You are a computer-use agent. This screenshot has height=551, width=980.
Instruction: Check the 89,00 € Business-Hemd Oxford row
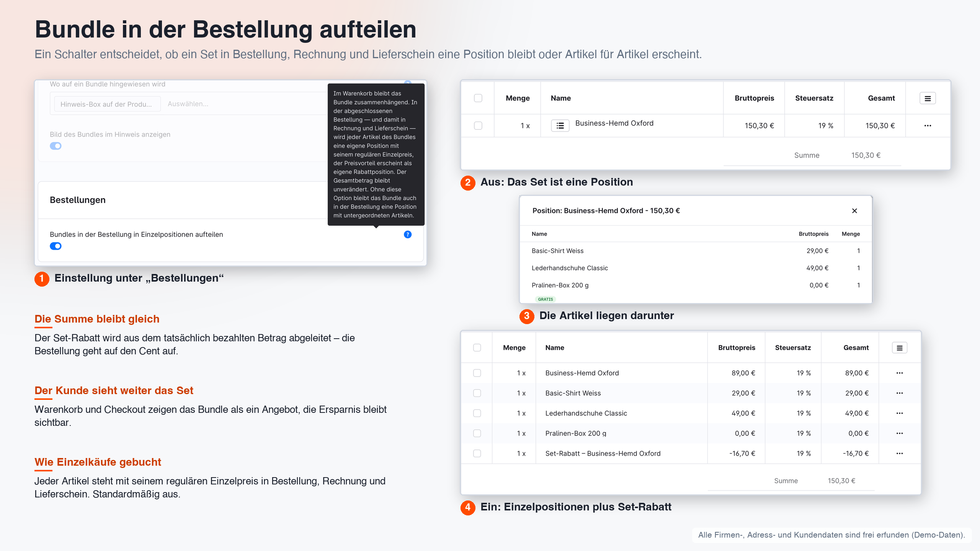point(477,373)
